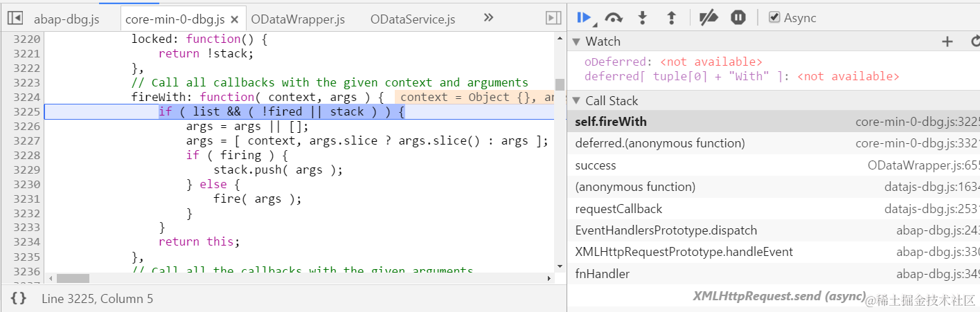Close the core-min-0-dbg.js tab
The image size is (980, 312).
tap(235, 19)
